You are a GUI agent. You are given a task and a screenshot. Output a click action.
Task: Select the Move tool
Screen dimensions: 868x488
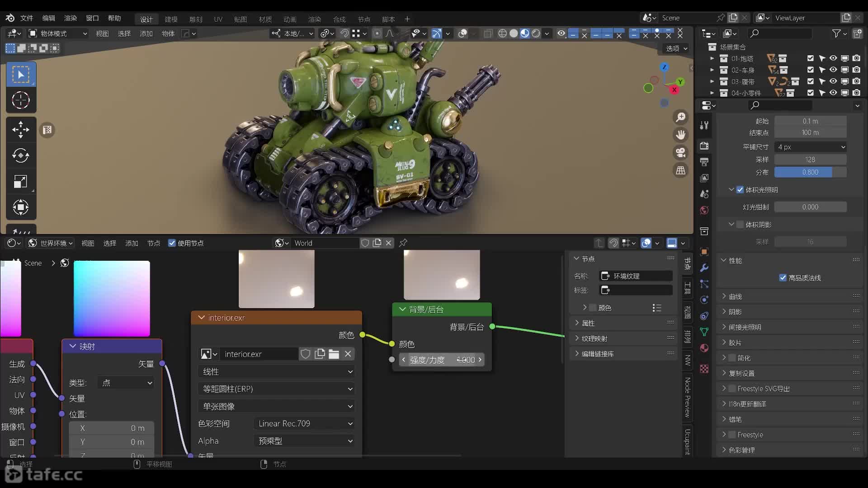(x=21, y=130)
